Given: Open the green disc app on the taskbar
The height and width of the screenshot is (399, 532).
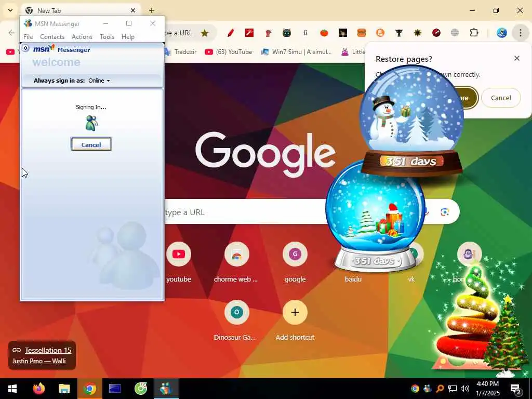Looking at the screenshot, I should point(140,389).
